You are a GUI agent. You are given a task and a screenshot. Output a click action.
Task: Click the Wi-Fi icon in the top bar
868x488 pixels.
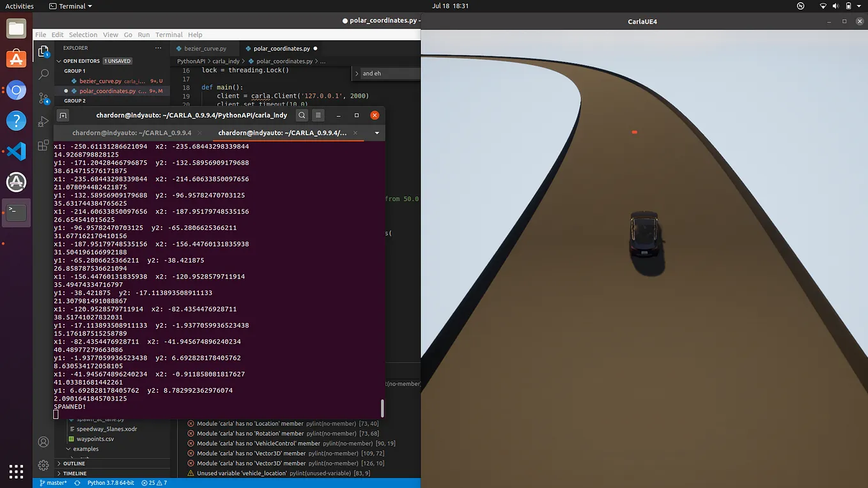[x=823, y=6]
